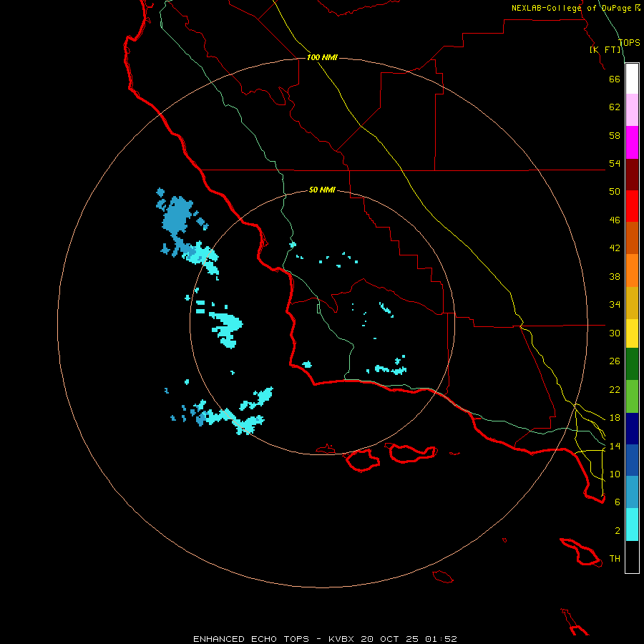Viewport: 644px width, 644px height.
Task: Click the "6" scale value
Action: coord(618,502)
